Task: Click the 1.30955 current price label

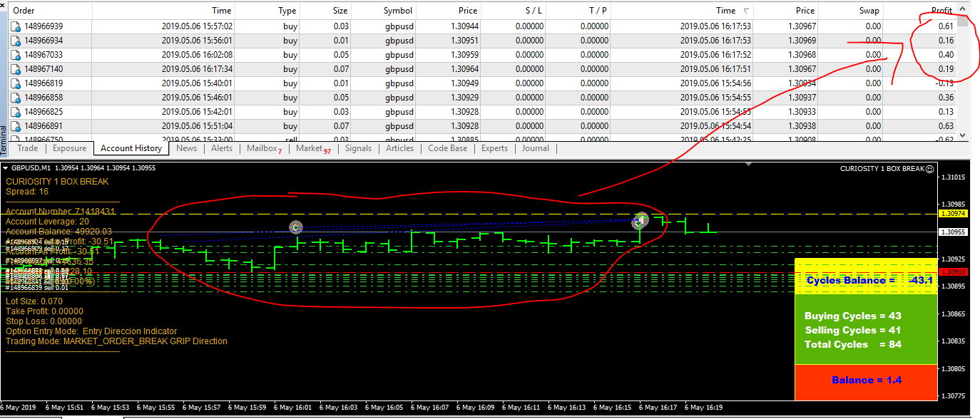Action: click(x=953, y=232)
